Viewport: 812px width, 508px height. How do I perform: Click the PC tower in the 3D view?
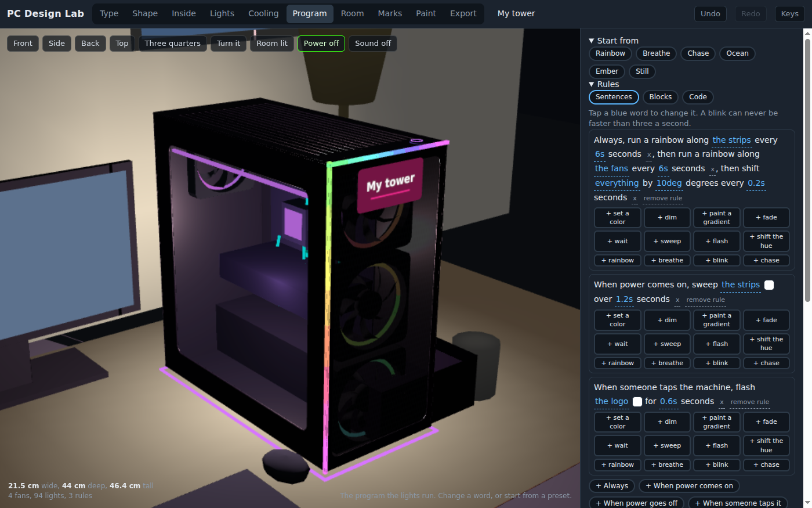click(302, 290)
